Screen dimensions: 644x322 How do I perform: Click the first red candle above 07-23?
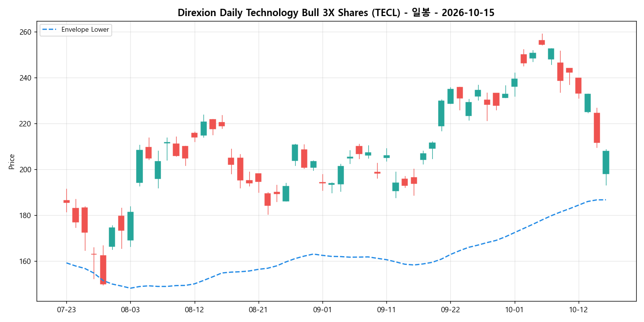pyautogui.click(x=66, y=201)
